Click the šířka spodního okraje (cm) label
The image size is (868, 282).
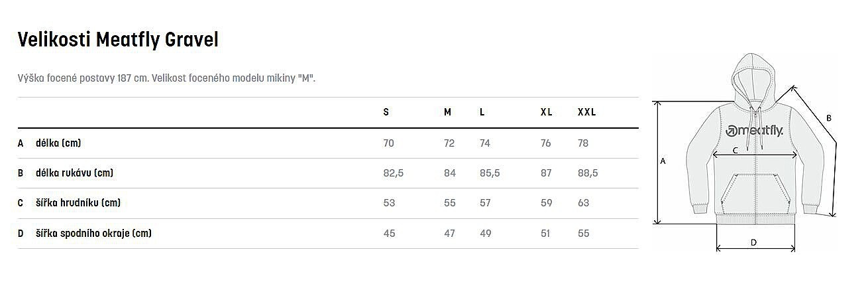point(94,234)
